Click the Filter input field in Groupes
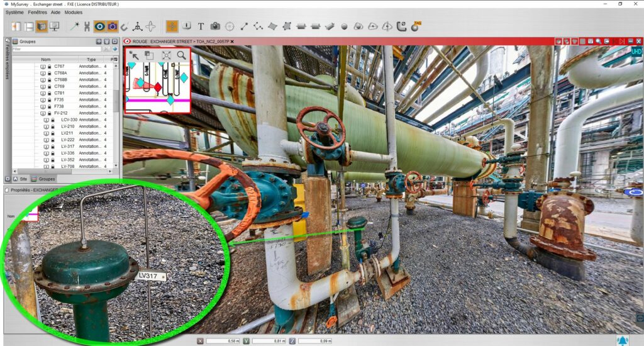Viewport: 644px width, 346px height. coord(57,49)
